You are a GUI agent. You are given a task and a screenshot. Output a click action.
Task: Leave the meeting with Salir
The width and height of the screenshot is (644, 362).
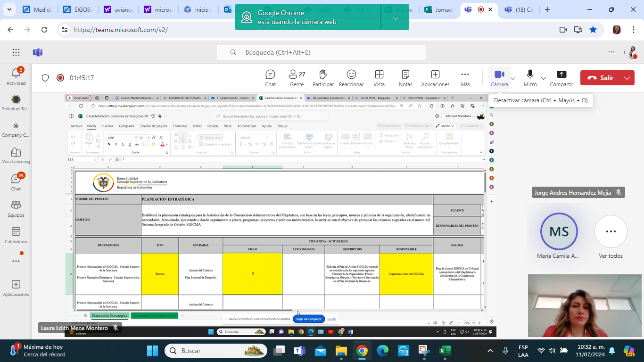pyautogui.click(x=601, y=78)
